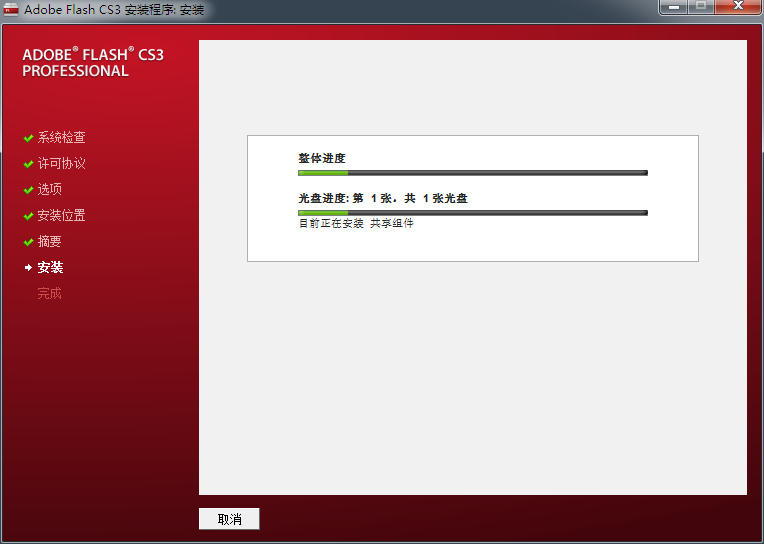764x544 pixels.
Task: Select the 摘要 step in sidebar
Action: [x=50, y=241]
